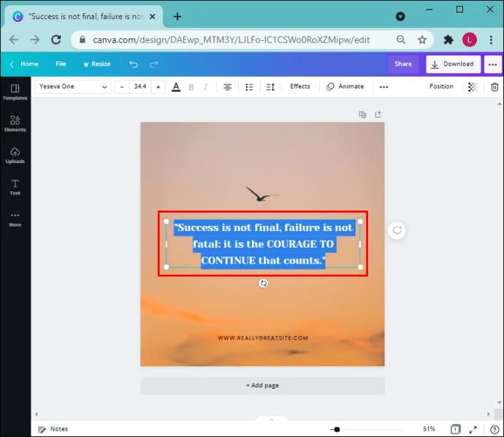This screenshot has width=504, height=437.
Task: Add a new page using icon above canvas
Action: coord(378,115)
